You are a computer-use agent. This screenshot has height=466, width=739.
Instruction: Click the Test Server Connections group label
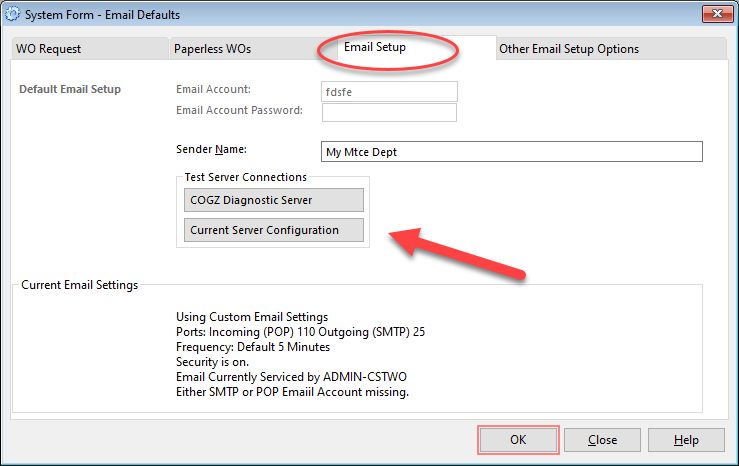coord(246,177)
